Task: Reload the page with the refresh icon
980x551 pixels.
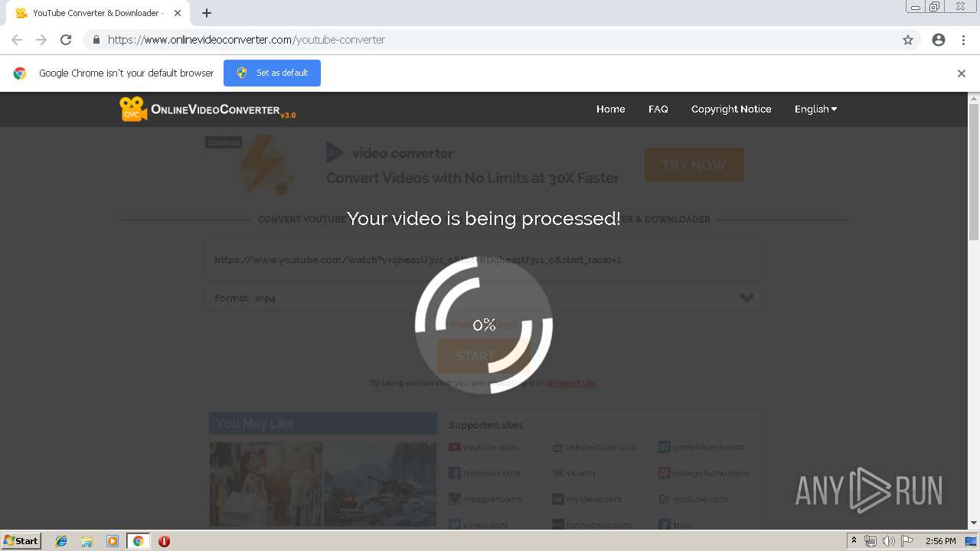Action: click(x=66, y=40)
